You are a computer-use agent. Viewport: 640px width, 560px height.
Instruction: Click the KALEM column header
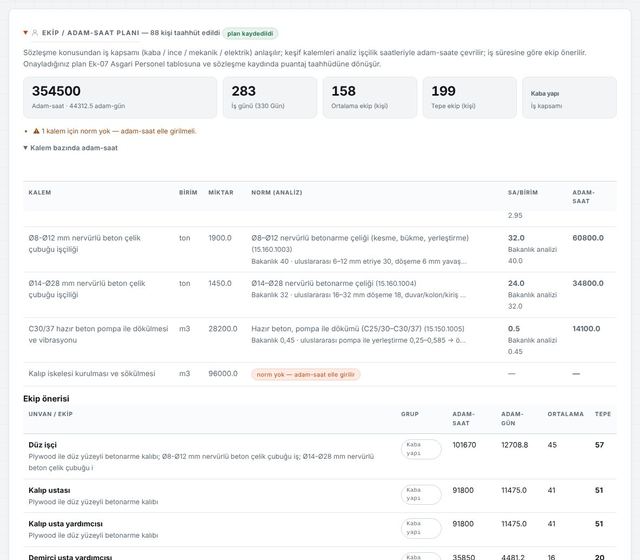pos(40,193)
